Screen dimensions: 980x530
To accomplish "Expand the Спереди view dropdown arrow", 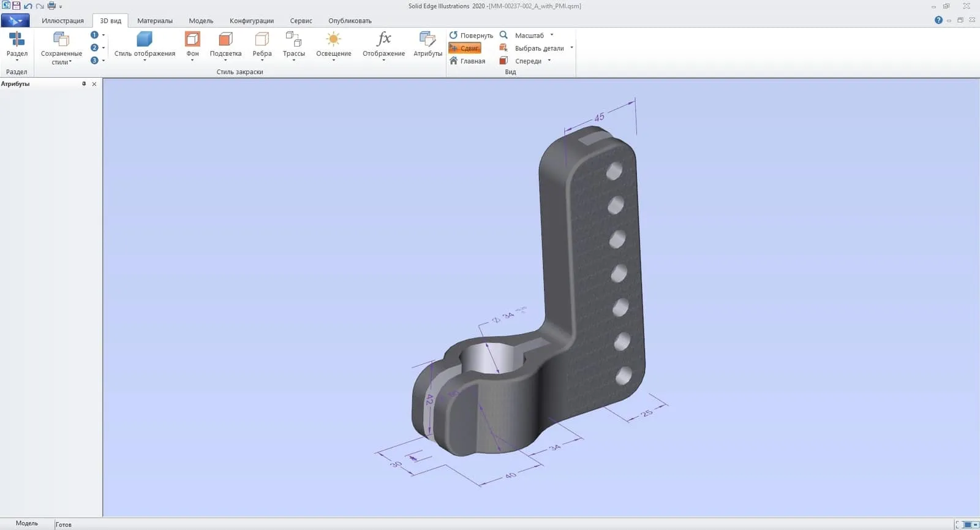I will 549,61.
